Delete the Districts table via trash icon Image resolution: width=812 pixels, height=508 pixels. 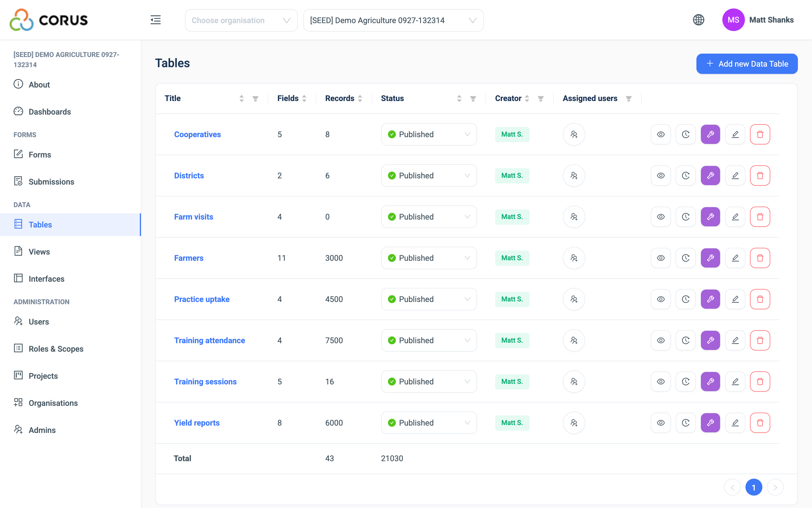pyautogui.click(x=760, y=176)
